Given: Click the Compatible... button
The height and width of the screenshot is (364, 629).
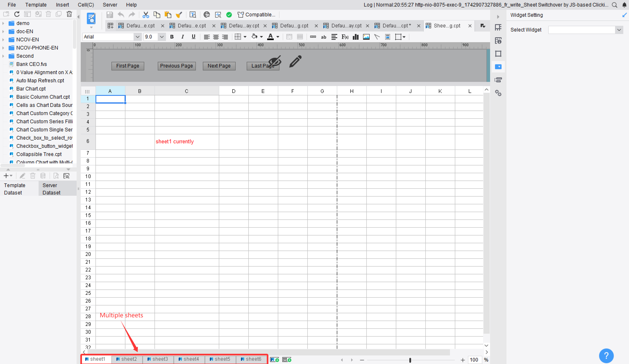Looking at the screenshot, I should click(256, 15).
